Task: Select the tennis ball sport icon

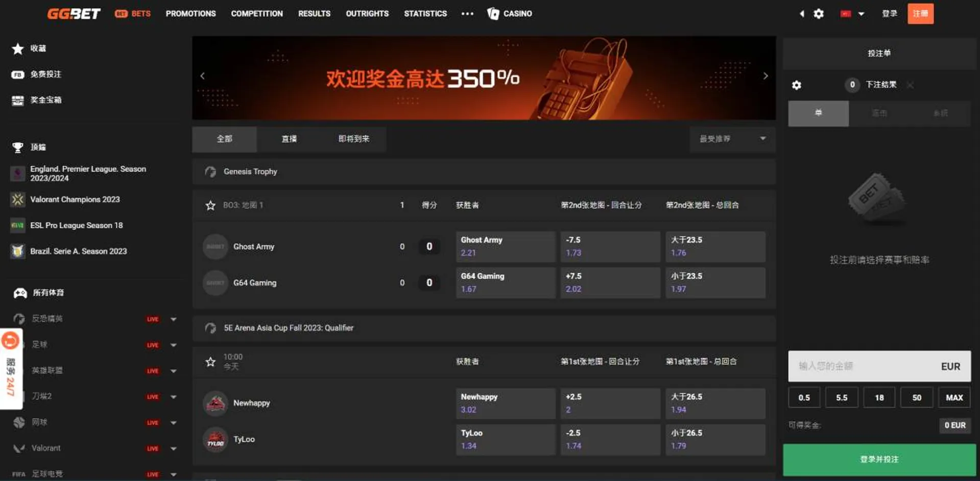Action: click(x=19, y=423)
